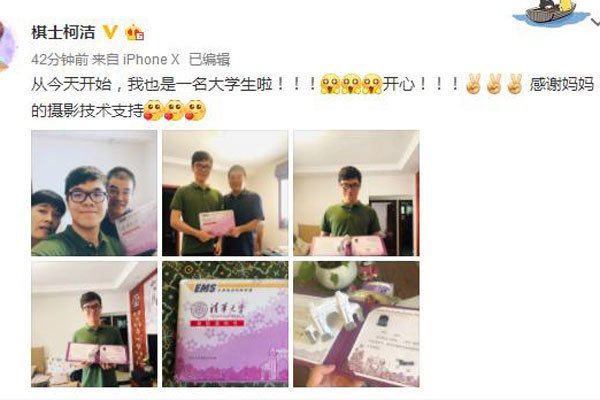600x400 pixels.
Task: Click the boat illustration icon at top right
Action: click(550, 12)
